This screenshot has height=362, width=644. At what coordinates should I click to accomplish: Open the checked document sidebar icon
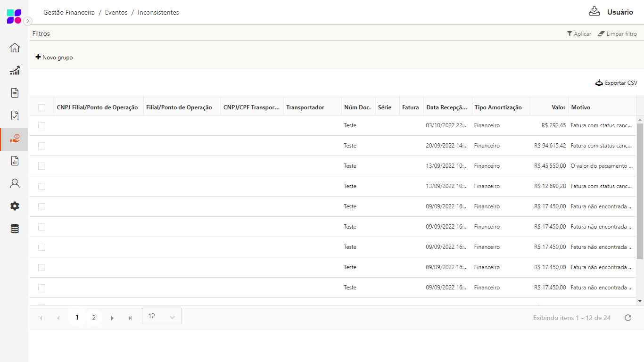point(15,115)
